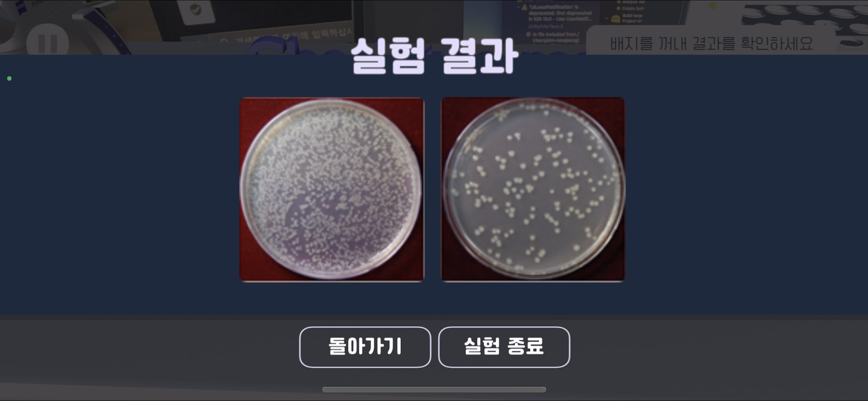This screenshot has width=868, height=401.
Task: Click the deprecated warning text in background
Action: click(559, 13)
